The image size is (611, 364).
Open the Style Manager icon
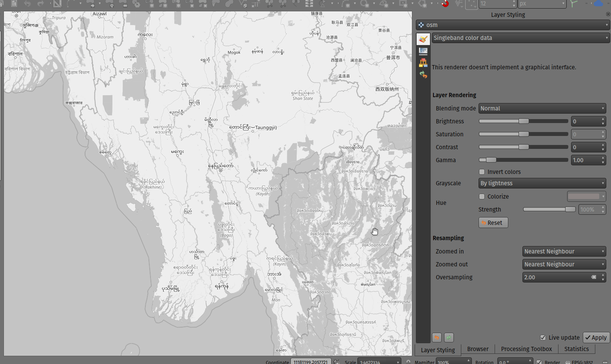coord(423,63)
